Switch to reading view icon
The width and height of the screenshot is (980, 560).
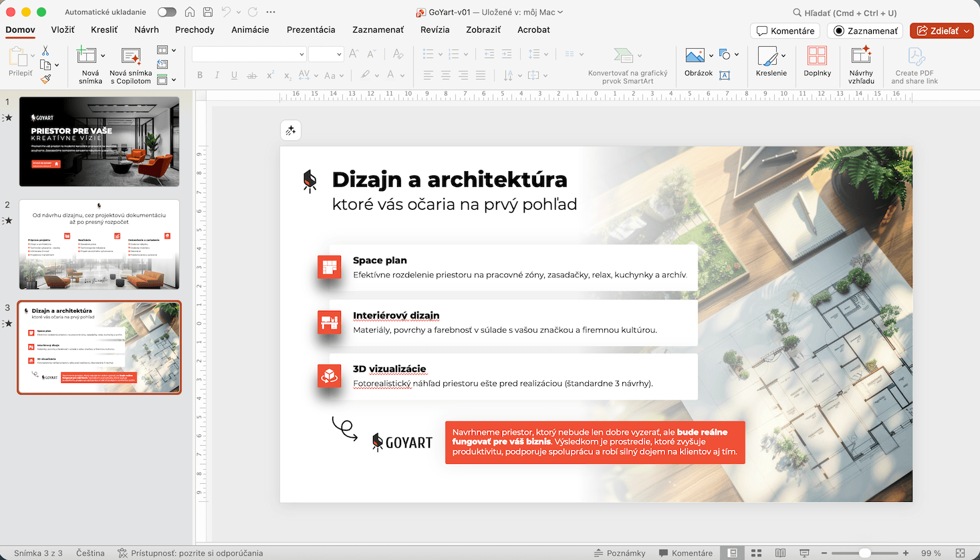[780, 553]
